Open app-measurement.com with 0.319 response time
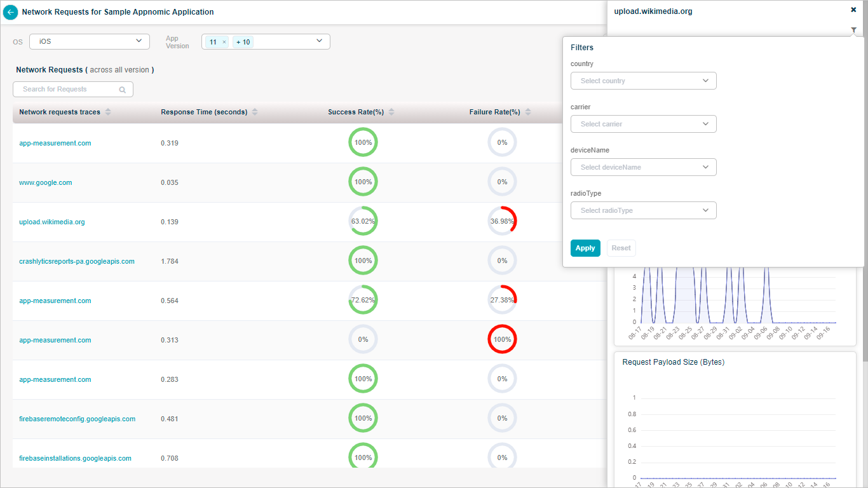Screen dimensions: 868x488 pyautogui.click(x=55, y=143)
